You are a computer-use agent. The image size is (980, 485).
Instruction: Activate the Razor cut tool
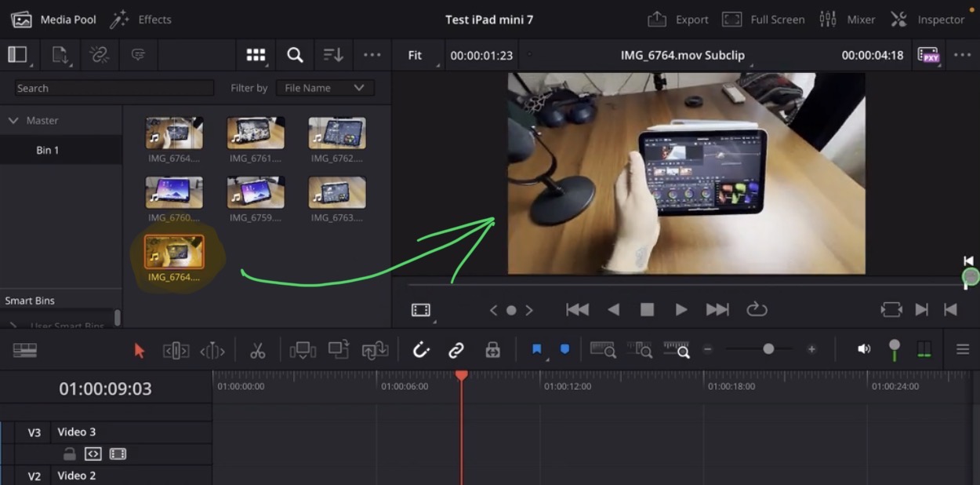click(257, 350)
